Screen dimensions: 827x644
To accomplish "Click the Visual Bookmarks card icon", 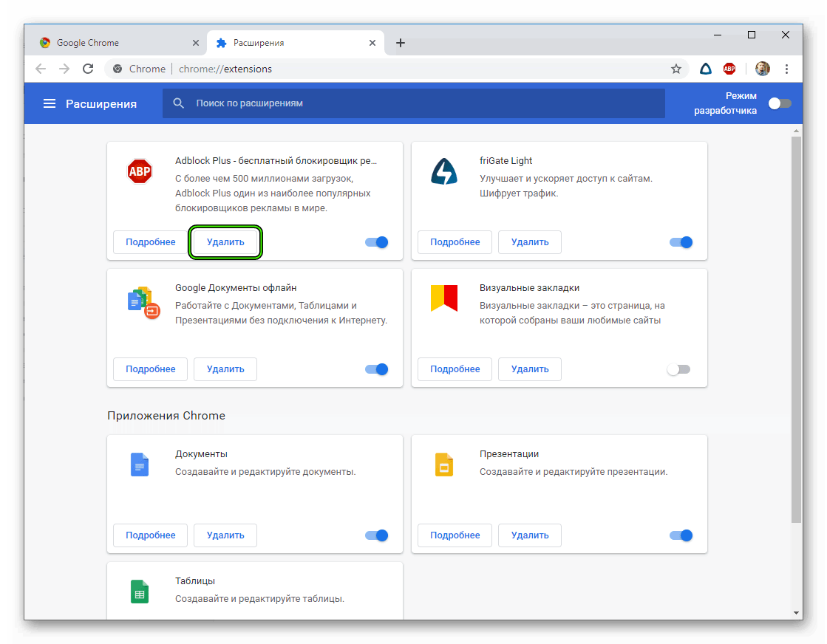I will 444,298.
